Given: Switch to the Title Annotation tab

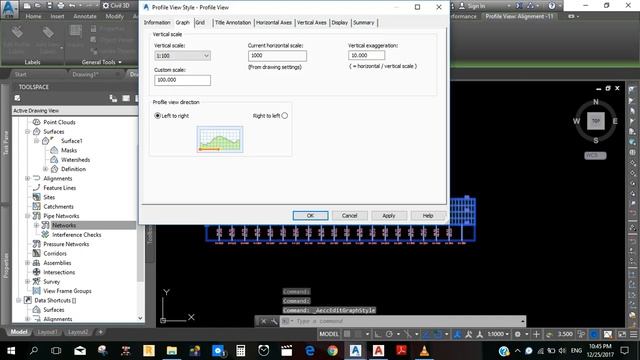Looking at the screenshot, I should point(233,22).
